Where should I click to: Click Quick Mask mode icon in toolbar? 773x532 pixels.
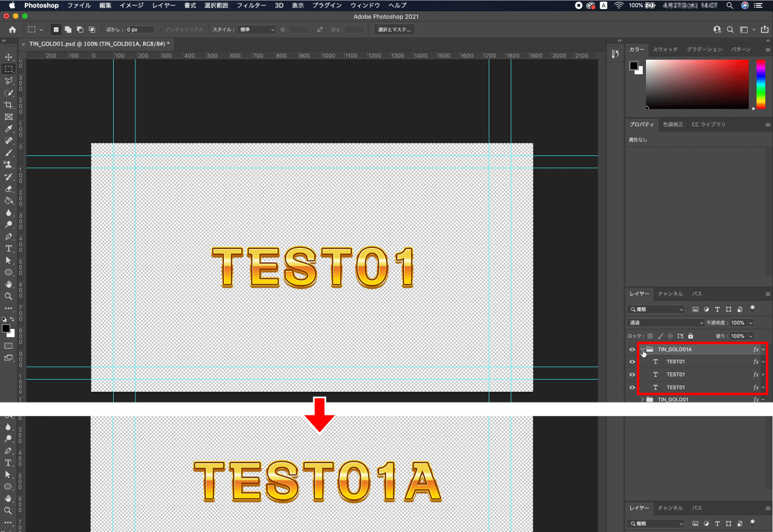8,346
